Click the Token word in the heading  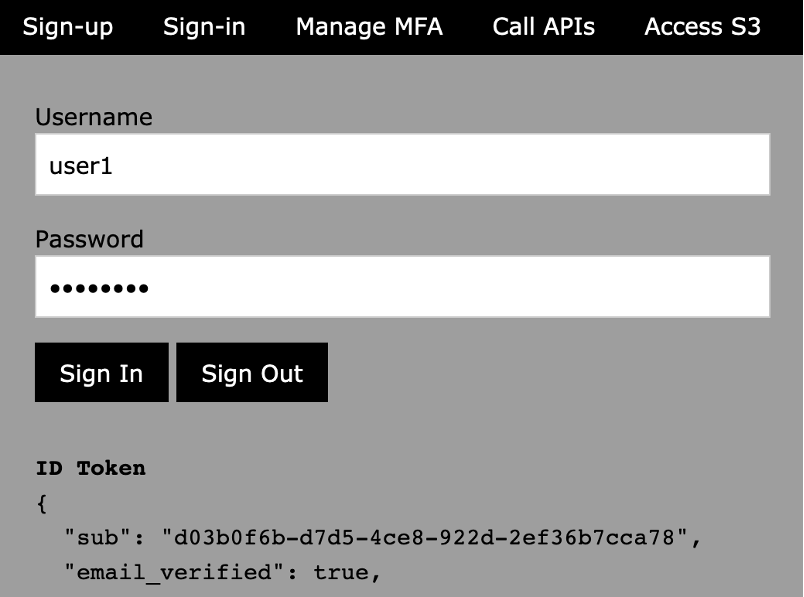(x=111, y=468)
